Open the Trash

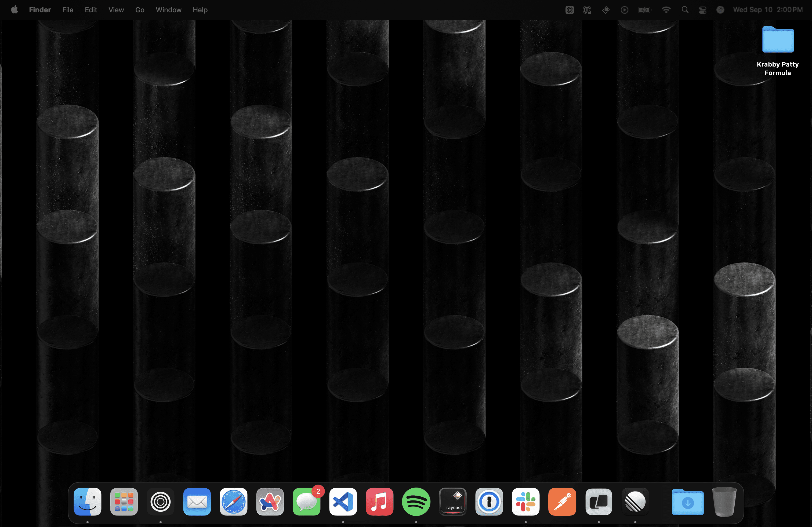tap(724, 502)
